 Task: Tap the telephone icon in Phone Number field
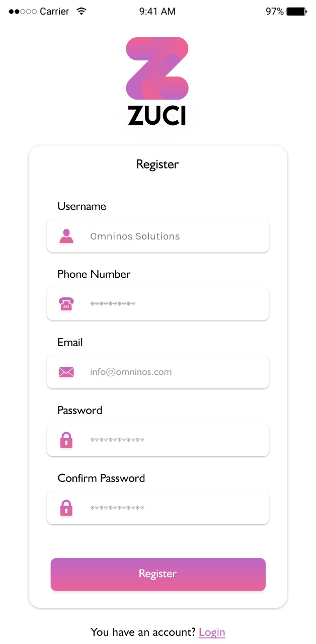[x=66, y=304]
